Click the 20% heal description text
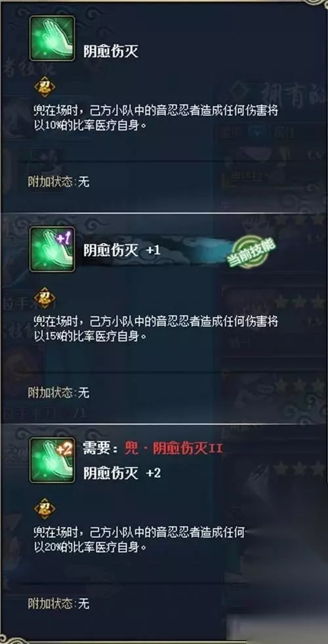The width and height of the screenshot is (328, 644). coord(140,540)
